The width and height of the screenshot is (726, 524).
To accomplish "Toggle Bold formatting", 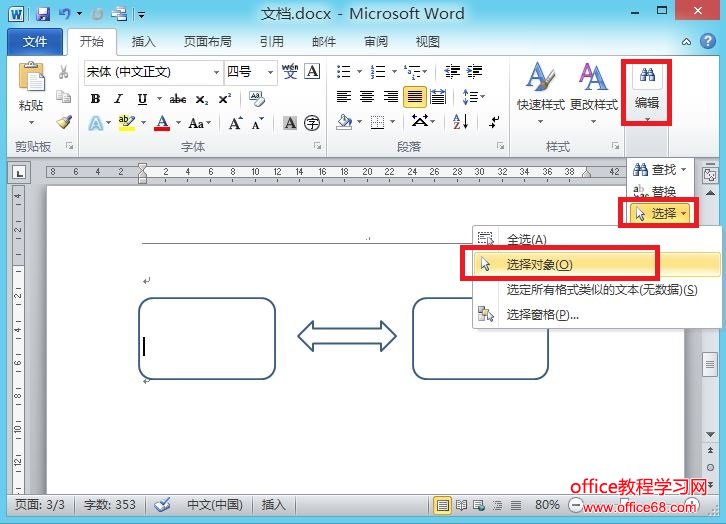I will (x=95, y=99).
